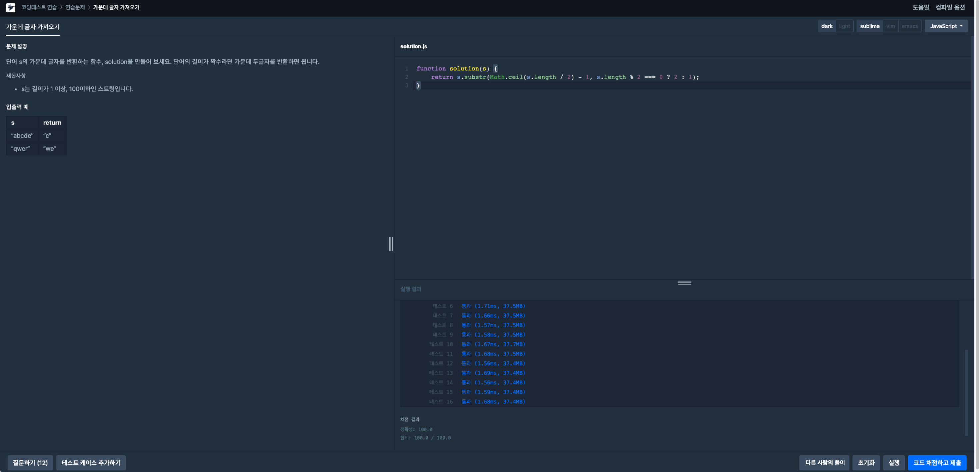Screen dimensions: 980x472
Task: Open the JavaScript language dropdown
Action: pos(946,26)
